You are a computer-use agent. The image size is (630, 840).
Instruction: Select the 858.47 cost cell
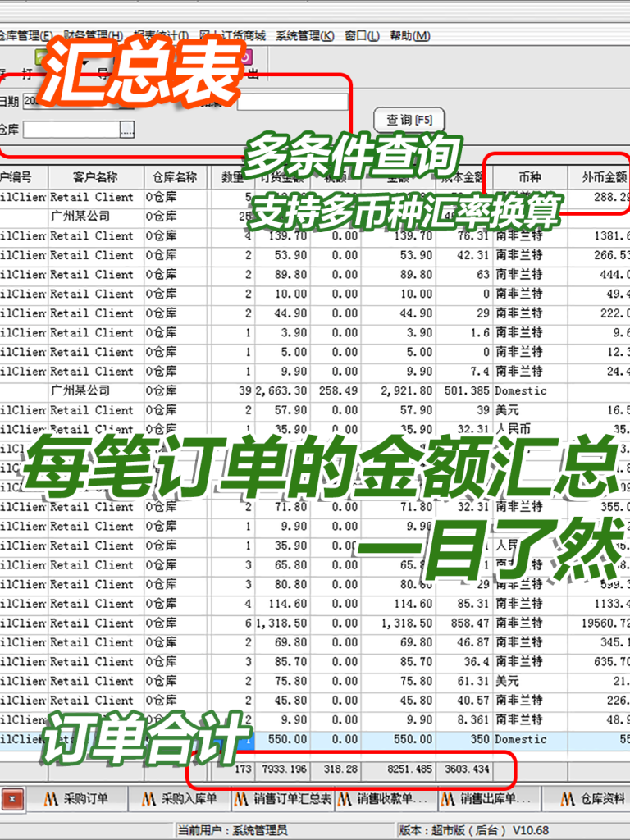click(465, 623)
